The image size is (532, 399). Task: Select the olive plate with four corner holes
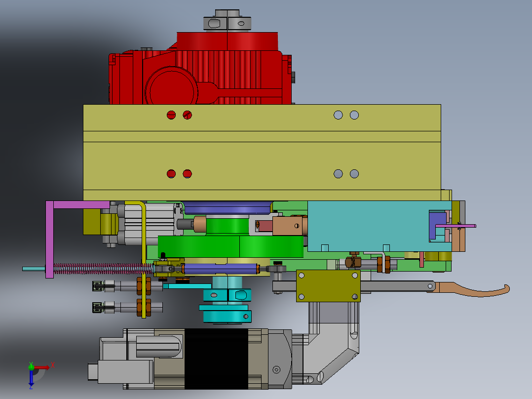[x=328, y=286]
